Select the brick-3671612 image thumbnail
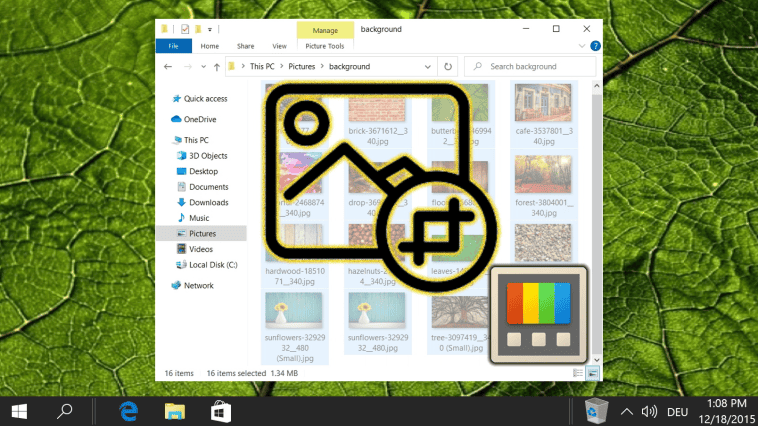 point(377,108)
